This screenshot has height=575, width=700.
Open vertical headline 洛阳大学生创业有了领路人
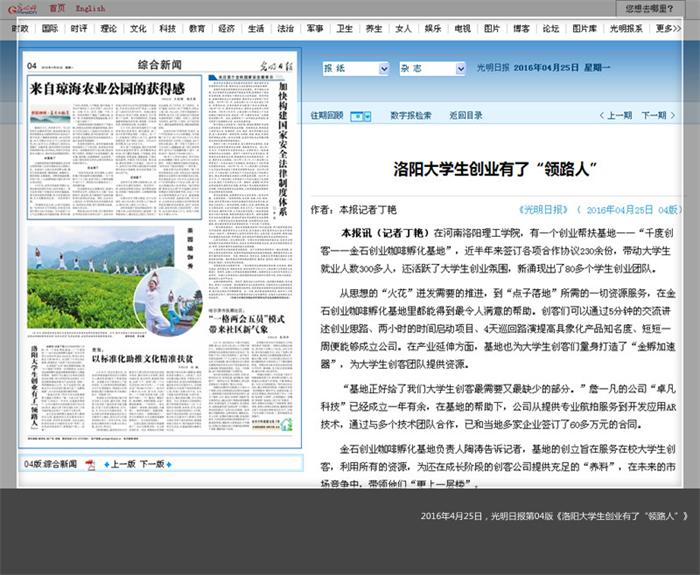coord(34,387)
